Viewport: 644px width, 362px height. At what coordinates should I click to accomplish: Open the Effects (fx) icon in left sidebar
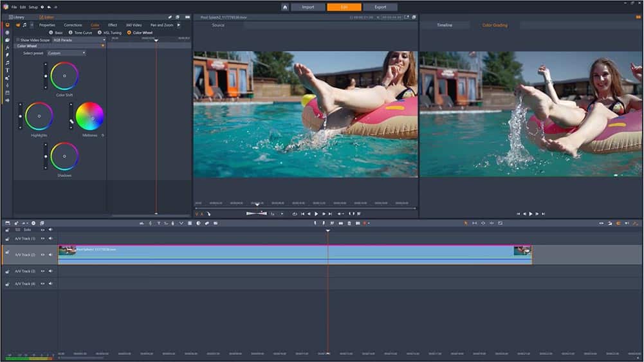pos(7,48)
